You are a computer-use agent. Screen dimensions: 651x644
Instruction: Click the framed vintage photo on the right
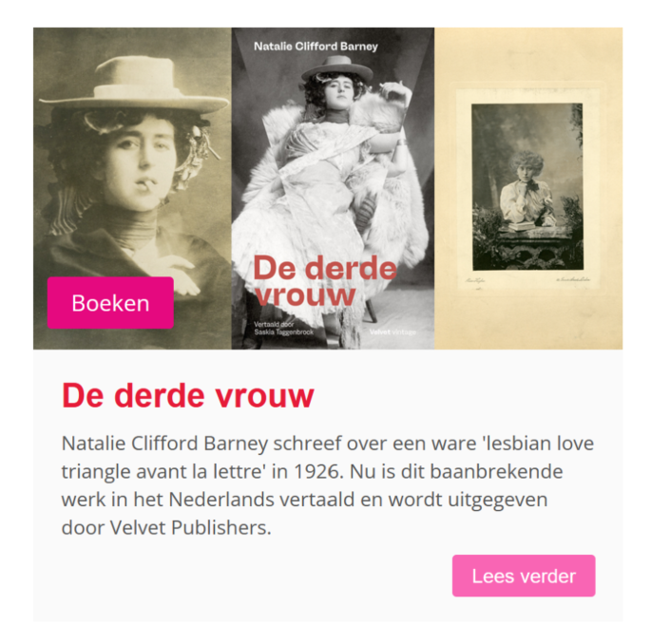528,188
